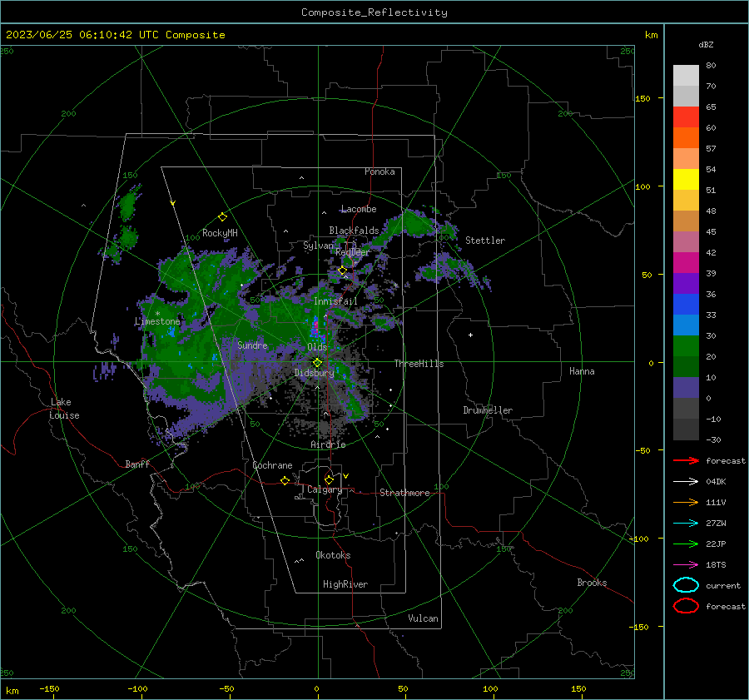Click the Strathmore city label
Viewport: 749px width, 700px height.
(404, 493)
